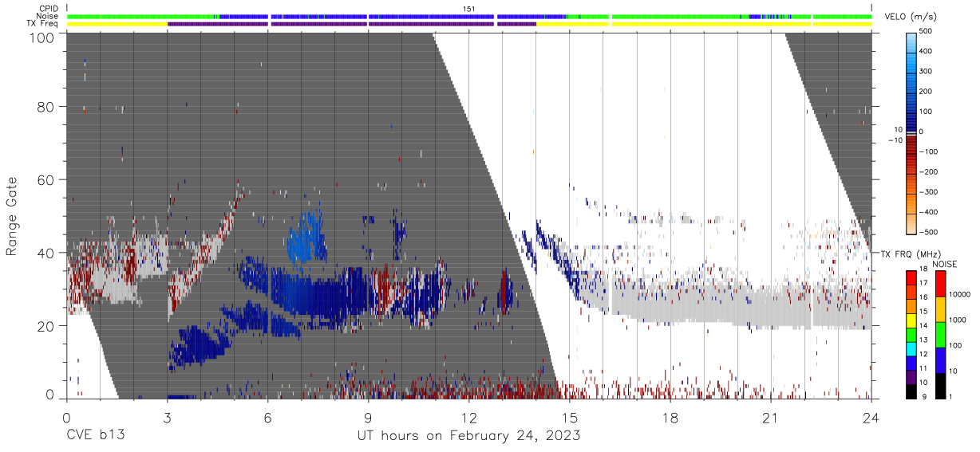The height and width of the screenshot is (452, 980).
Task: Click the 'Noise' row label at top
Action: (x=48, y=16)
